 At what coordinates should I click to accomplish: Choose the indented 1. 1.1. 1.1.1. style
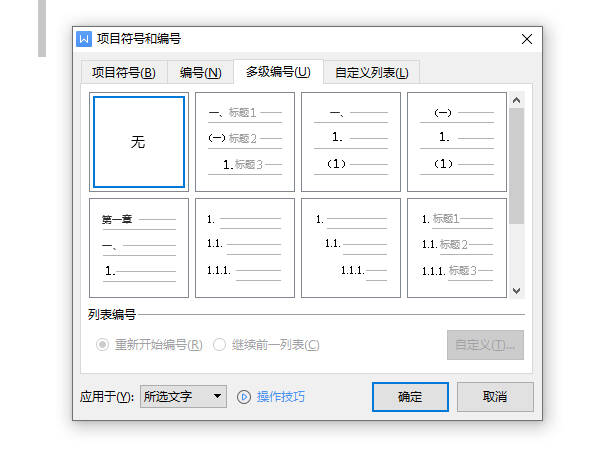click(x=351, y=248)
